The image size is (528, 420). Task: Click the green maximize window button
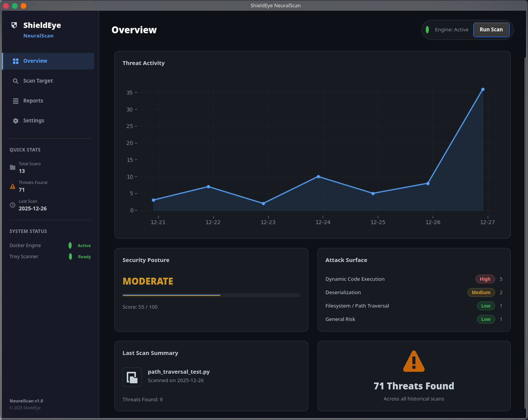pos(15,6)
